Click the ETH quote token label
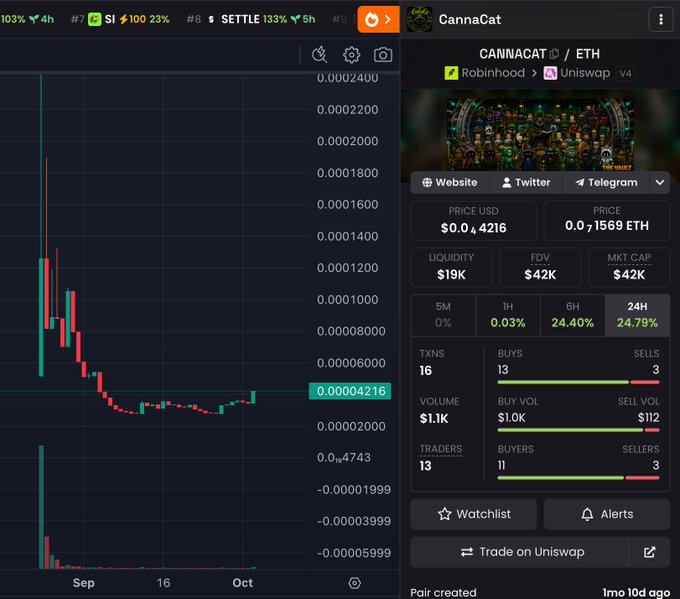Screen dimensions: 680x599 (x=588, y=54)
